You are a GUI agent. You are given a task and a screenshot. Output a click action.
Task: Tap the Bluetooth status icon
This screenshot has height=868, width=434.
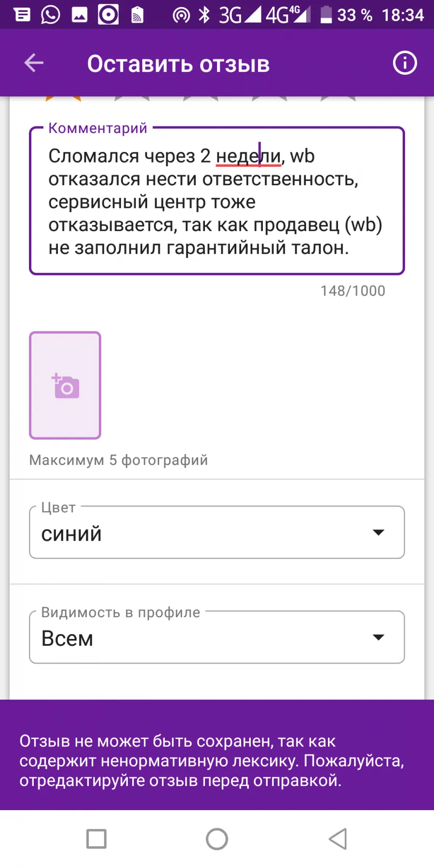(x=204, y=15)
